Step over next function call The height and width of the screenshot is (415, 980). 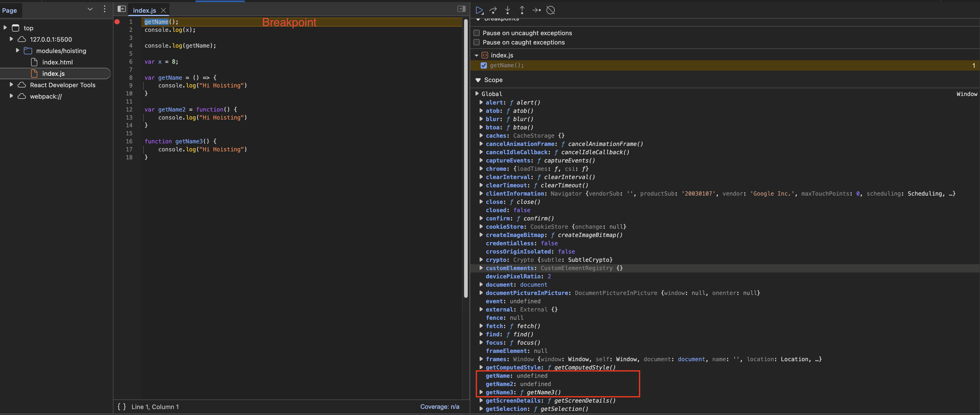click(x=493, y=10)
